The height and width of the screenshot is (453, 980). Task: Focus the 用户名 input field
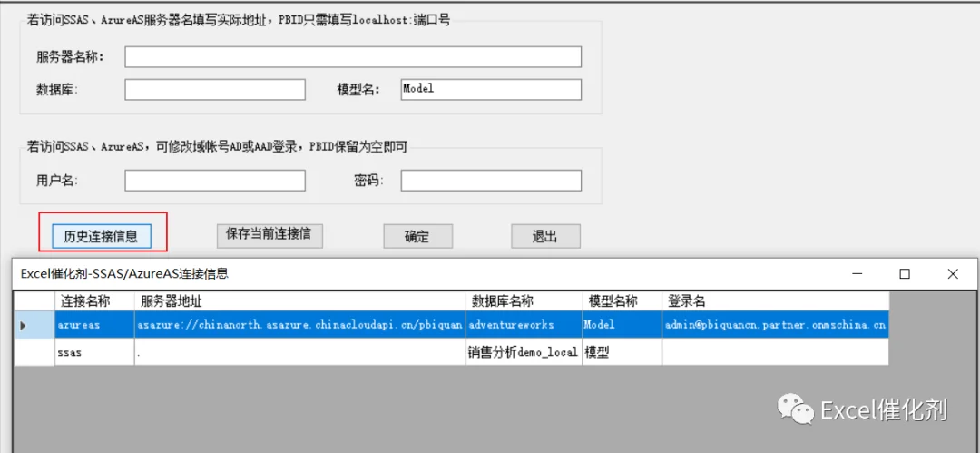coord(215,181)
